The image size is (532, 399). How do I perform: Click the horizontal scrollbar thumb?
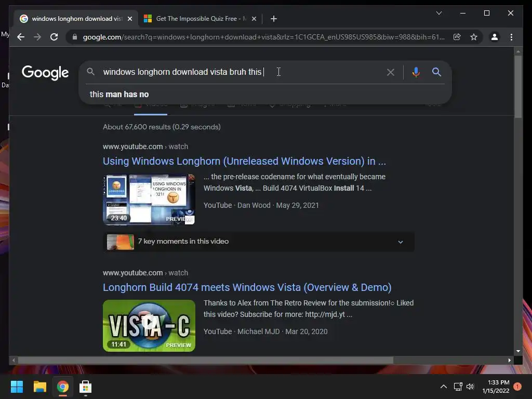(206, 361)
